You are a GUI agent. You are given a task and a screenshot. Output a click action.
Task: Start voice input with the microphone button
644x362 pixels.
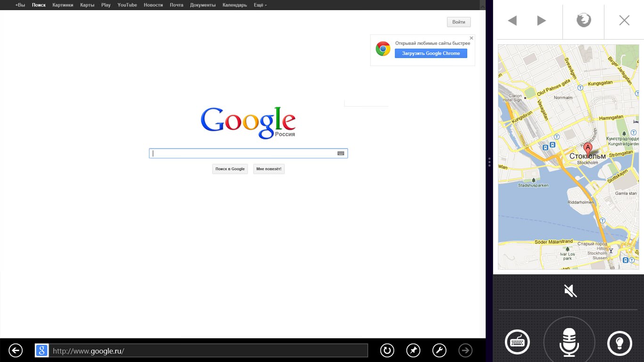tap(569, 341)
